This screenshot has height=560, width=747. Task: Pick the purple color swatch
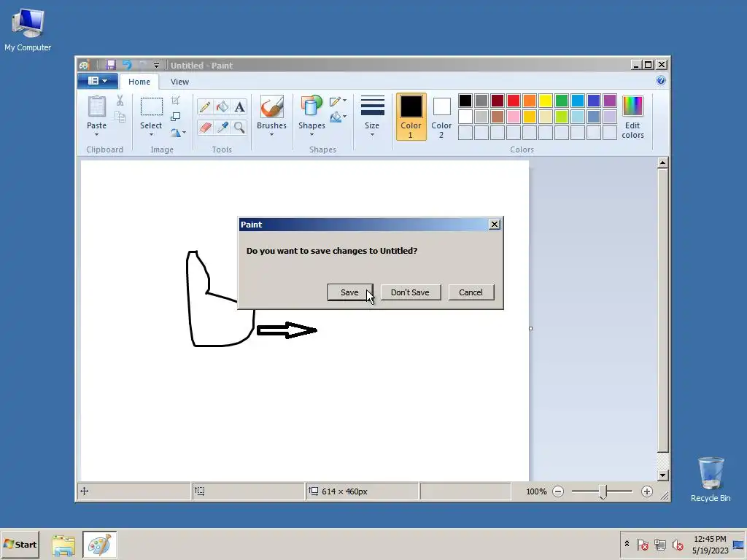pyautogui.click(x=610, y=101)
